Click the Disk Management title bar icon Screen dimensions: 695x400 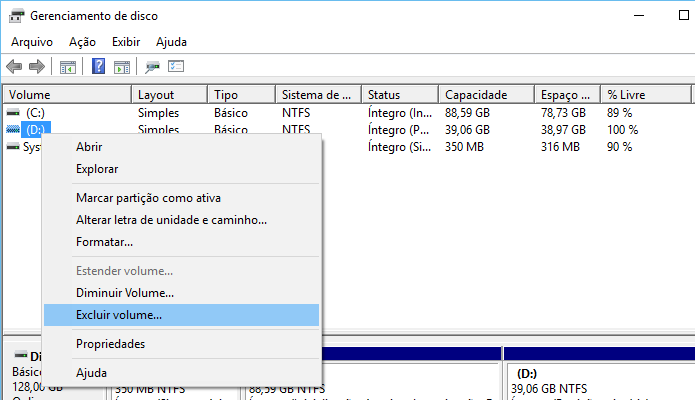[17, 16]
